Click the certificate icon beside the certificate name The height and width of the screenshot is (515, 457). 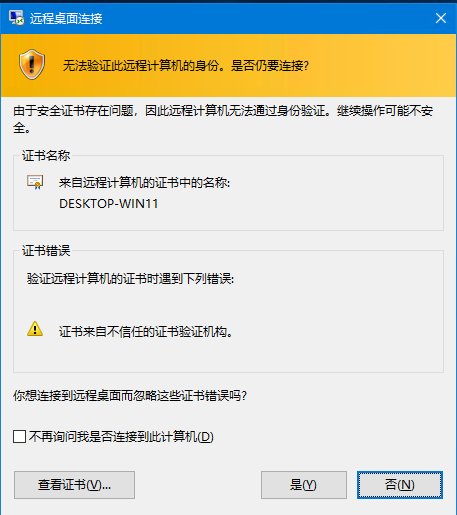click(35, 182)
